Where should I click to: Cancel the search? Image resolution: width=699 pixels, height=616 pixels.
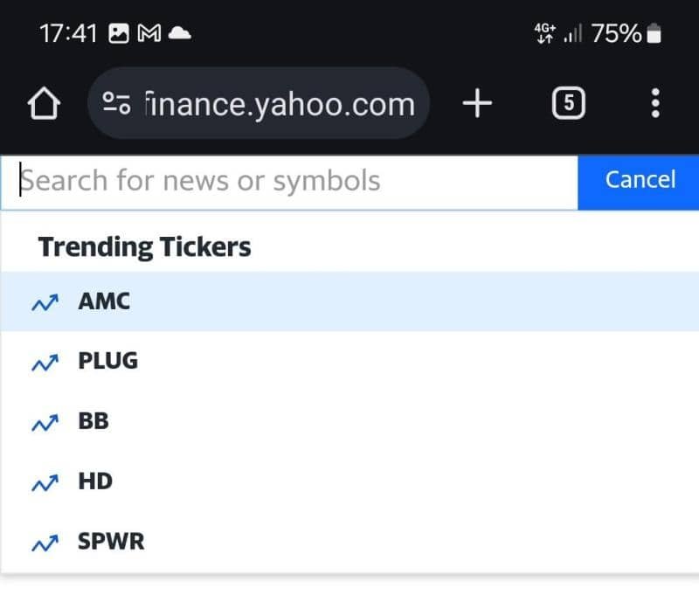(640, 181)
